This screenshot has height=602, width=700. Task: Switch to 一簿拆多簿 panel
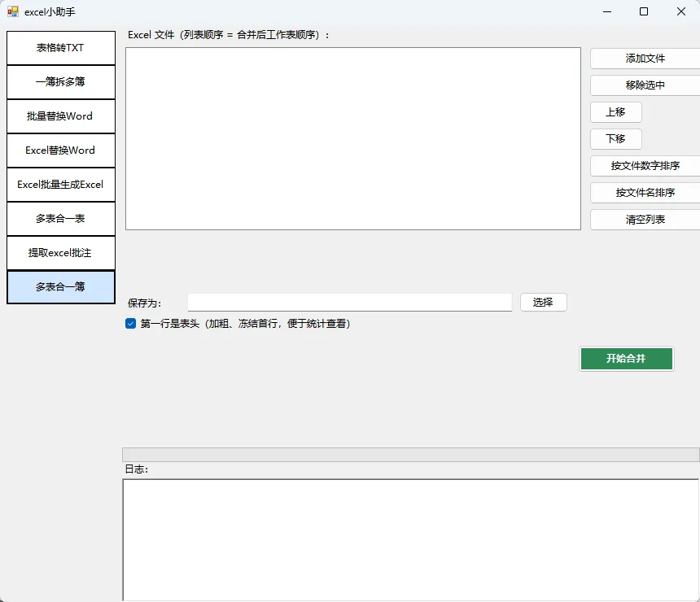coord(61,82)
